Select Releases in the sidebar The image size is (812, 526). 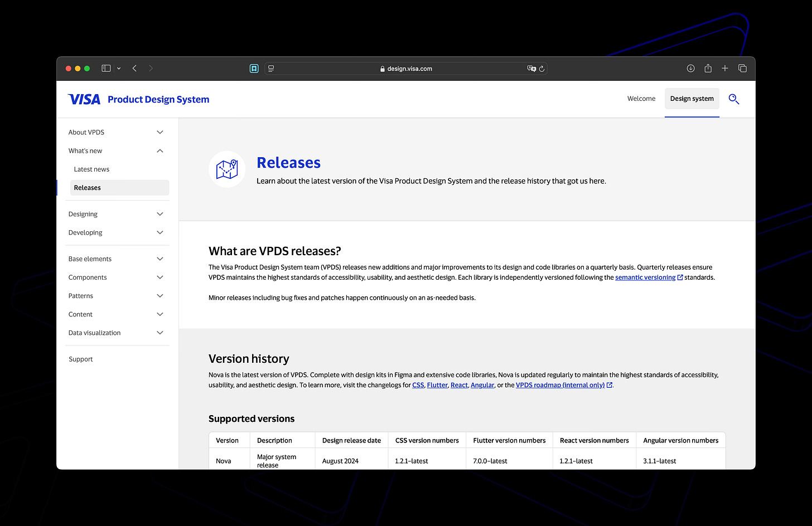119,188
